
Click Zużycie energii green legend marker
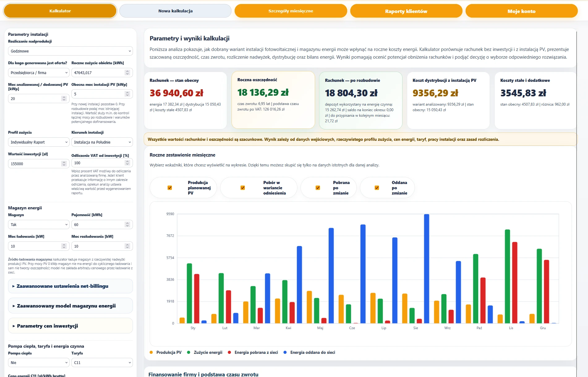pyautogui.click(x=189, y=352)
